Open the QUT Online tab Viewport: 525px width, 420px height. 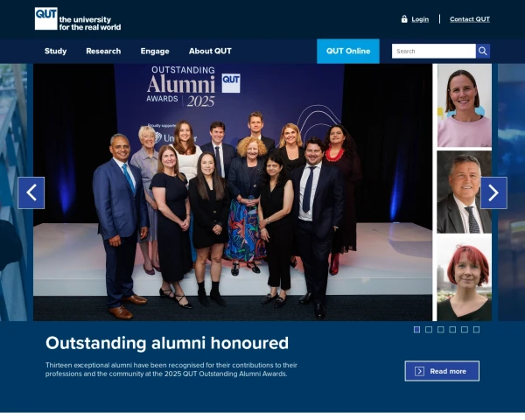coord(348,51)
